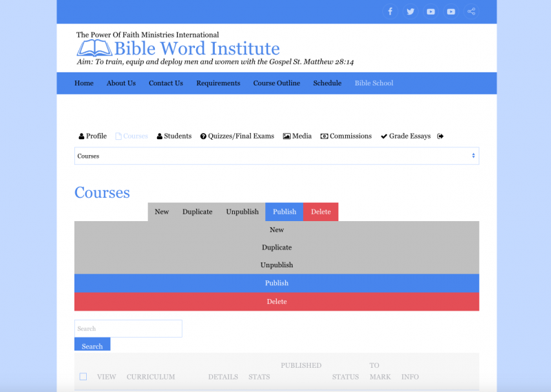Click the TO MARK column header

[x=380, y=371]
